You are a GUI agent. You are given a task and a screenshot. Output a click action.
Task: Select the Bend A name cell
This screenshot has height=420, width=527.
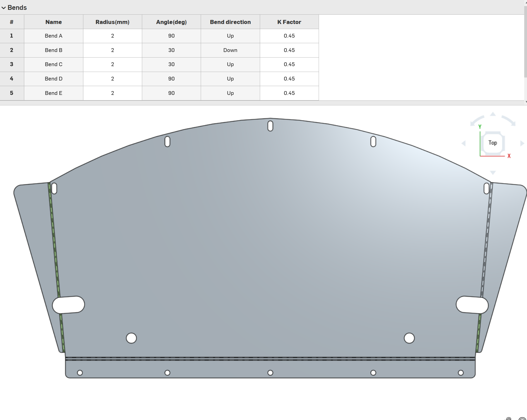pos(54,36)
